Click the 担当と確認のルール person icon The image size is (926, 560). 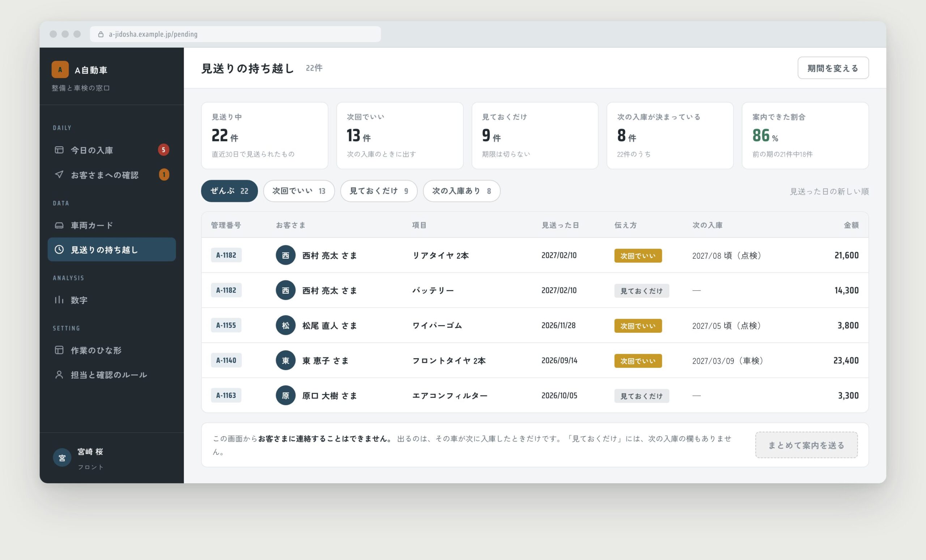point(59,375)
